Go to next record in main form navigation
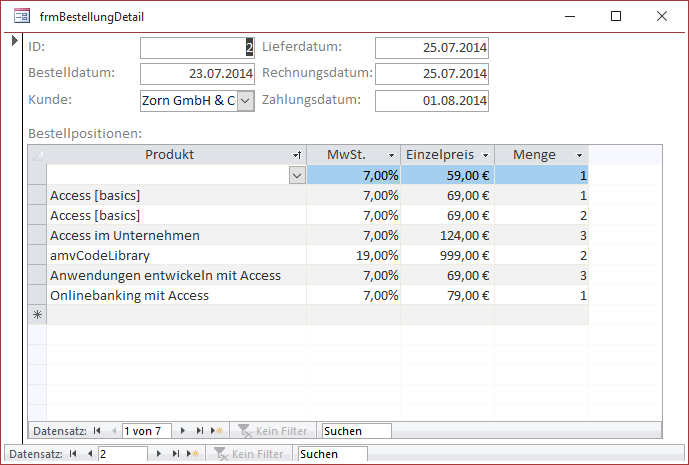The height and width of the screenshot is (465, 689). (159, 454)
